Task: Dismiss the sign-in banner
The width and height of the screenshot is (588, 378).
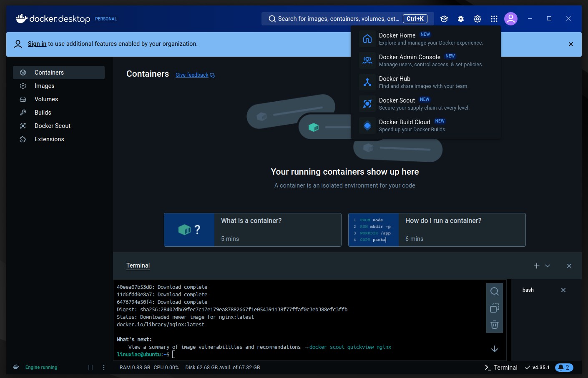Action: [571, 44]
